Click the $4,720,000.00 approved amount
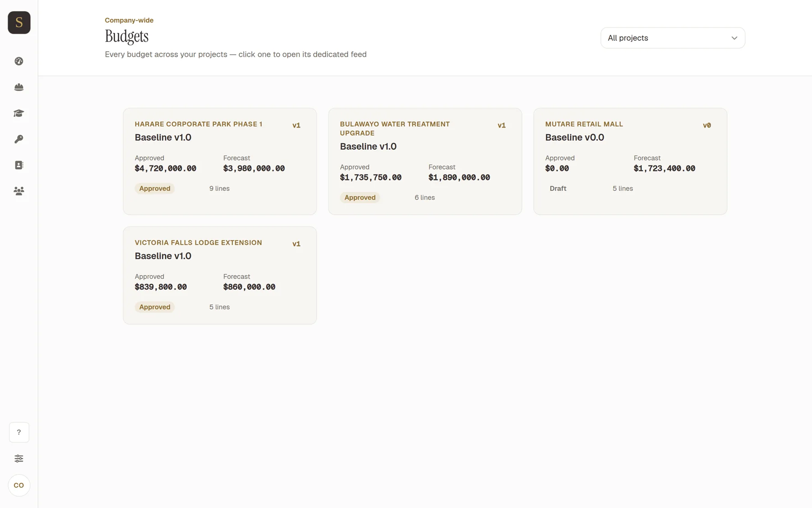 166,168
